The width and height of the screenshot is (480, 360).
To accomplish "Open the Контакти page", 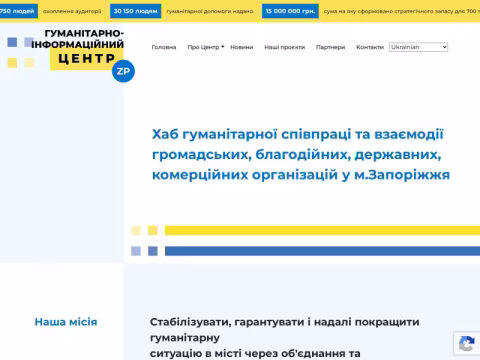I will 370,47.
